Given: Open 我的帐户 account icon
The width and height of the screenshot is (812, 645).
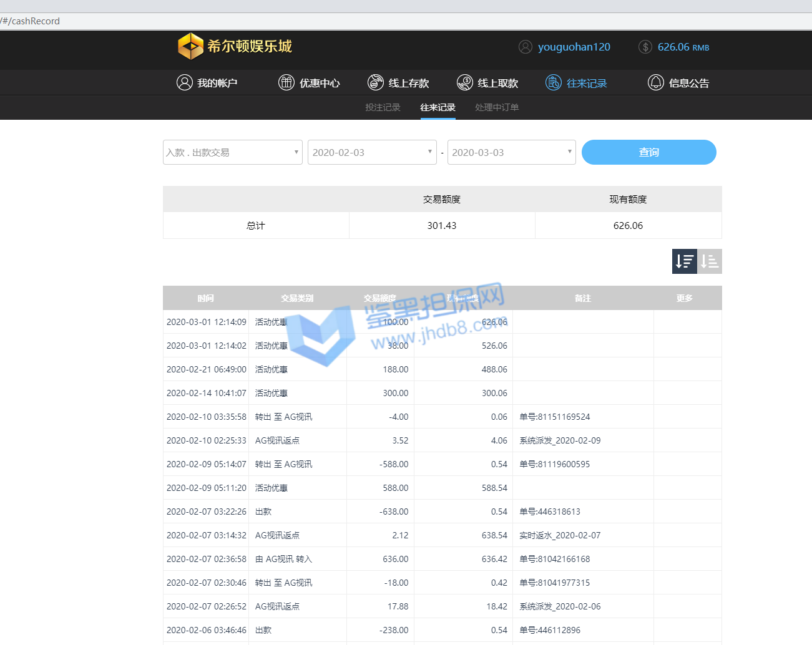Looking at the screenshot, I should pyautogui.click(x=184, y=82).
